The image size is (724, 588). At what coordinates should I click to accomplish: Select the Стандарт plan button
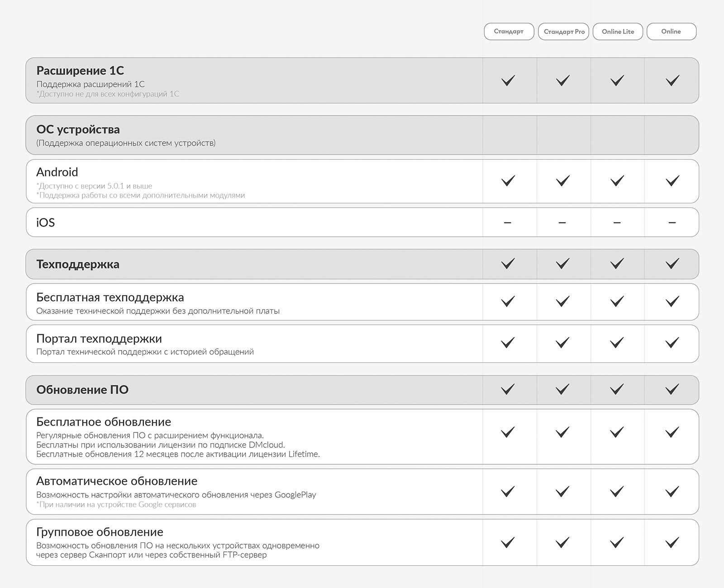click(509, 32)
